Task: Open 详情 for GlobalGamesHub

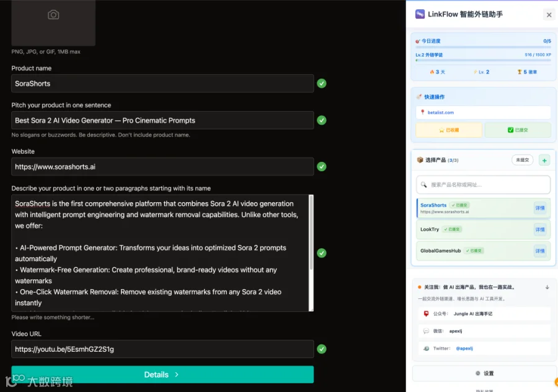Action: point(540,251)
